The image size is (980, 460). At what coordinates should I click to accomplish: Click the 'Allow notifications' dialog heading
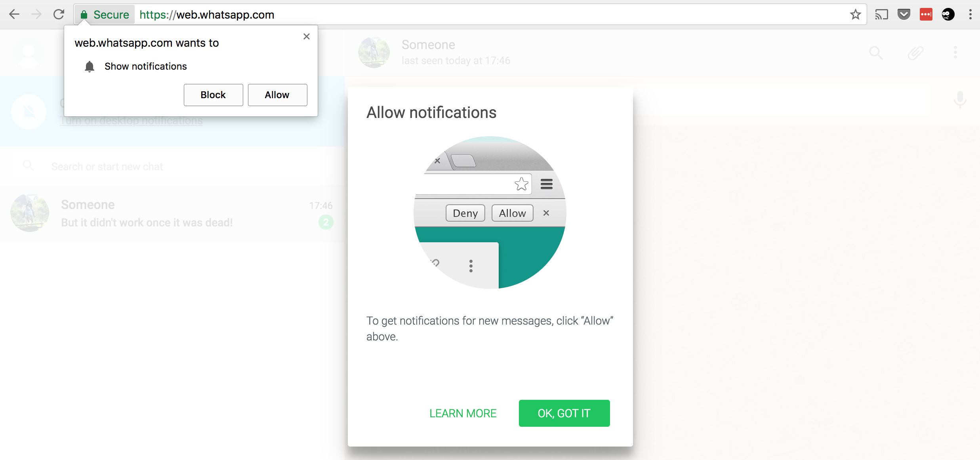(431, 112)
